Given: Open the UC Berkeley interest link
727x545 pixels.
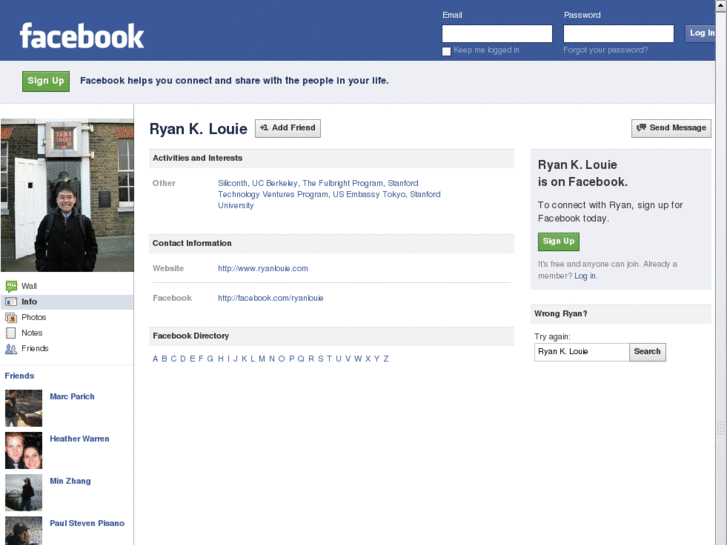Looking at the screenshot, I should [274, 183].
